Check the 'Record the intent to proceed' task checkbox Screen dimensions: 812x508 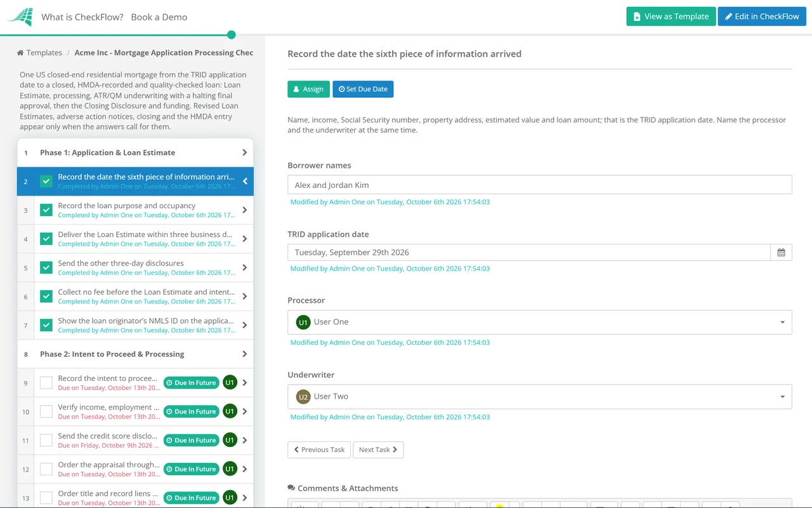(x=46, y=383)
